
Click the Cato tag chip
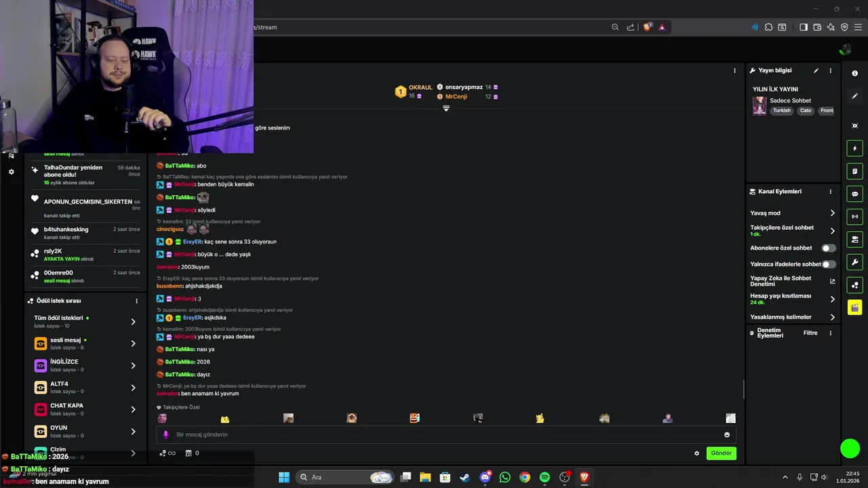(806, 110)
